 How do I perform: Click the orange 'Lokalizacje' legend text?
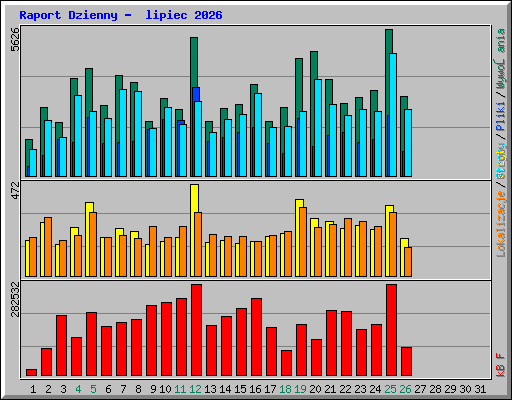(501, 223)
